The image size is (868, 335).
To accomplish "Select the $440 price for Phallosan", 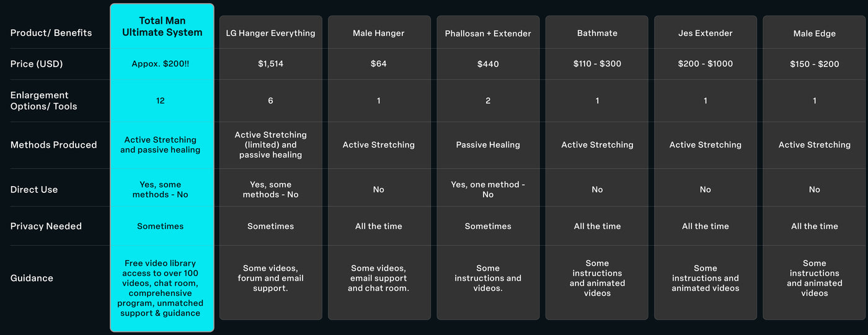I will [x=488, y=64].
